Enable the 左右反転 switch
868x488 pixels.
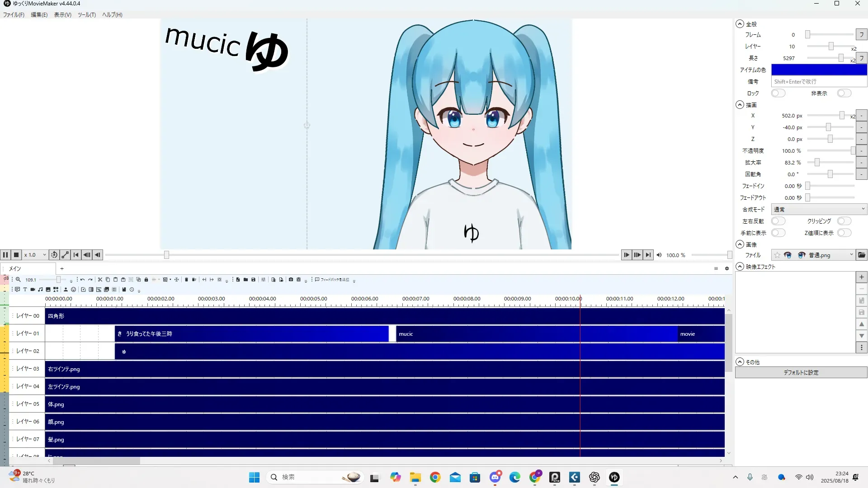(778, 221)
